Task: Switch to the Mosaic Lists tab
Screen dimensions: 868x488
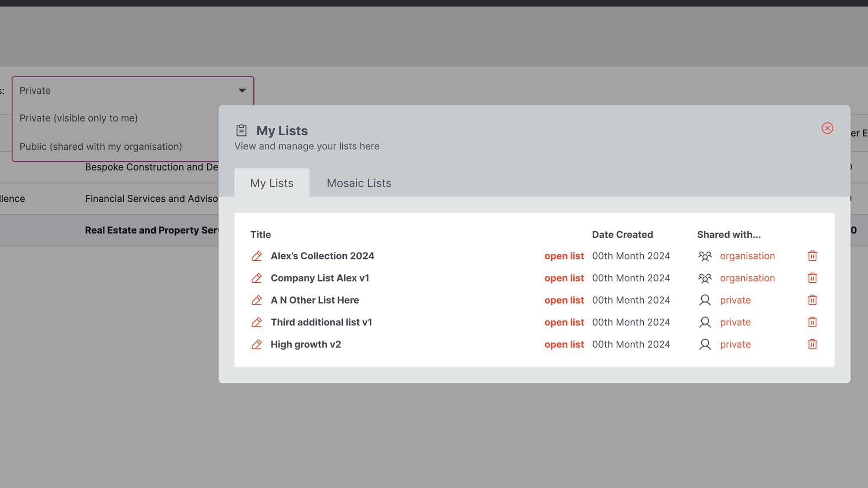Action: click(359, 183)
